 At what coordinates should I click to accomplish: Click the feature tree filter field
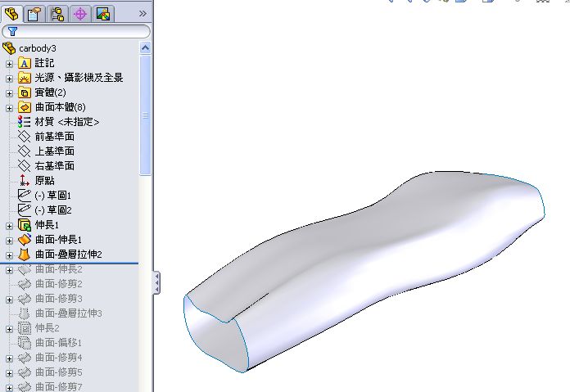click(75, 31)
